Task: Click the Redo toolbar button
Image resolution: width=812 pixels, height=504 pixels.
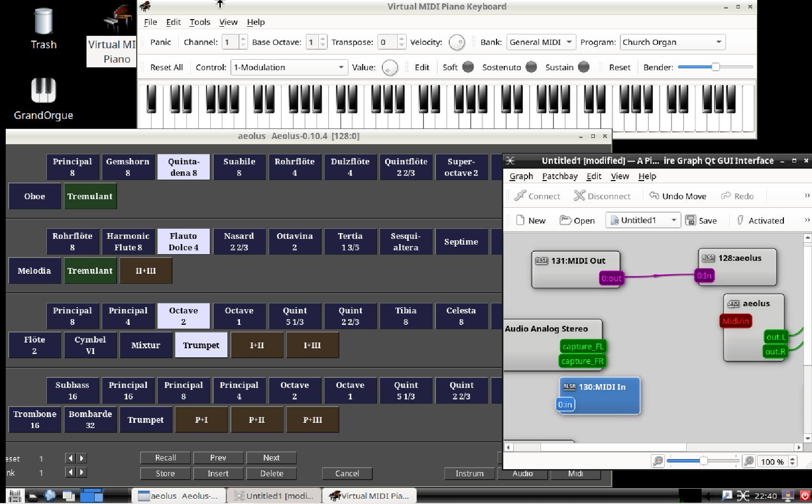Action: tap(737, 196)
